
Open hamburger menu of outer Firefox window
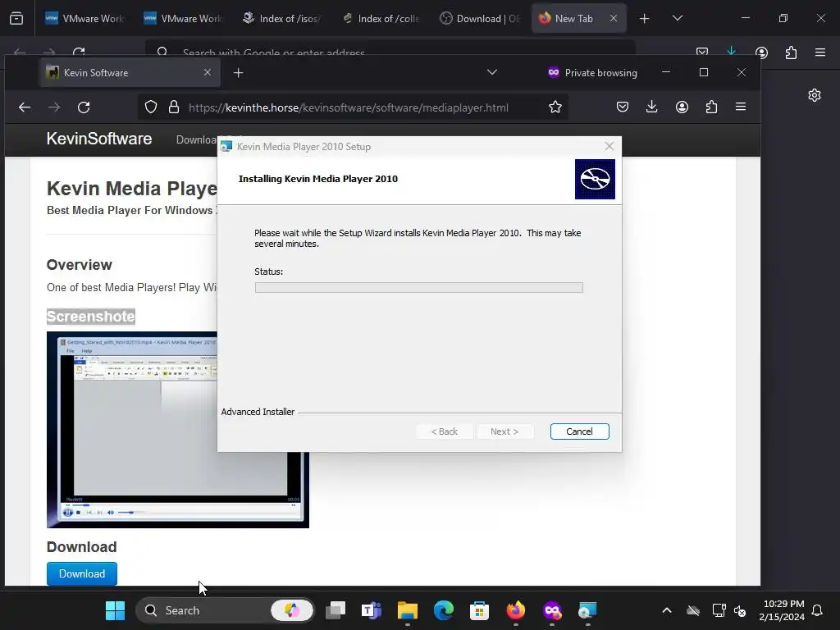(x=820, y=52)
